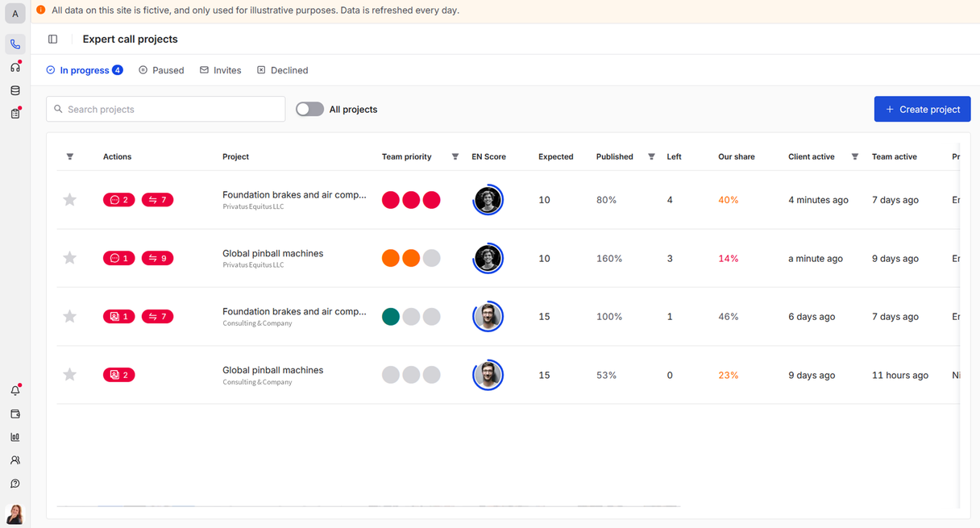Open Global pinball machines by Consulting & Company
Viewport: 980px width, 528px height.
click(x=272, y=370)
